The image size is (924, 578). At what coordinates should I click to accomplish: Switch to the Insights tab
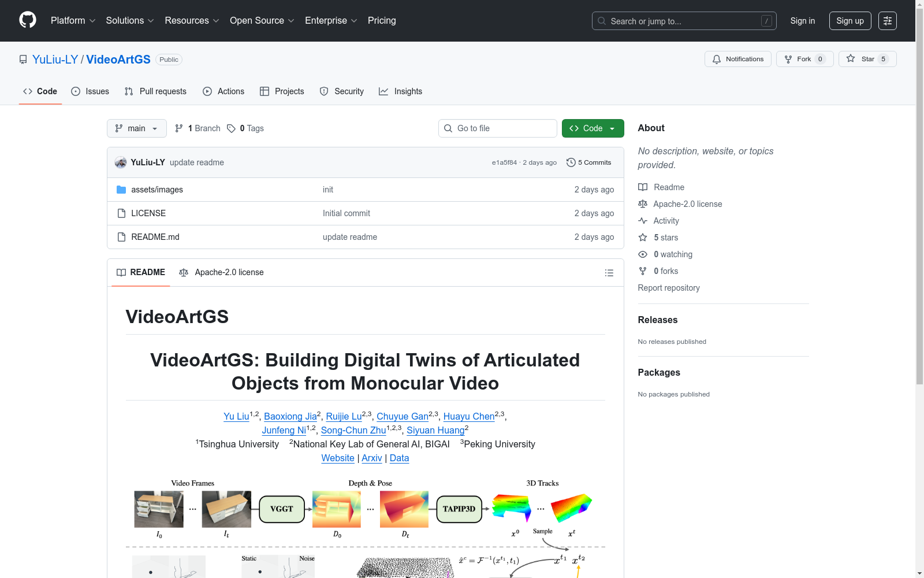tap(401, 91)
